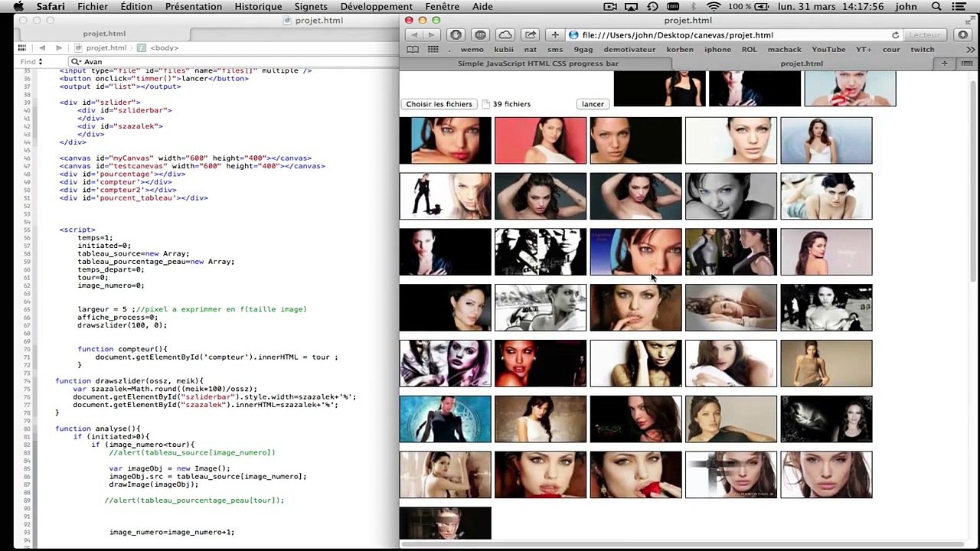
Task: Click the shield extension icon in Safari toolbar
Action: (456, 35)
